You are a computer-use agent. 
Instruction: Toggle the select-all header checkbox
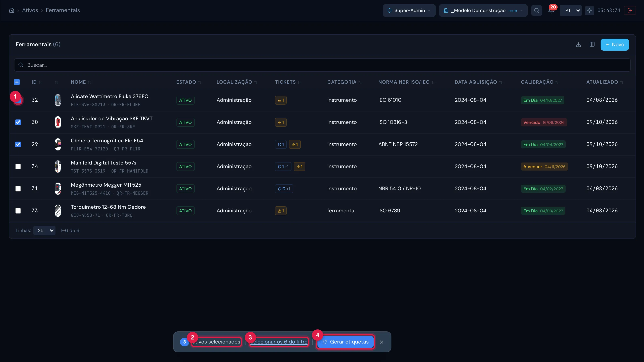click(17, 82)
